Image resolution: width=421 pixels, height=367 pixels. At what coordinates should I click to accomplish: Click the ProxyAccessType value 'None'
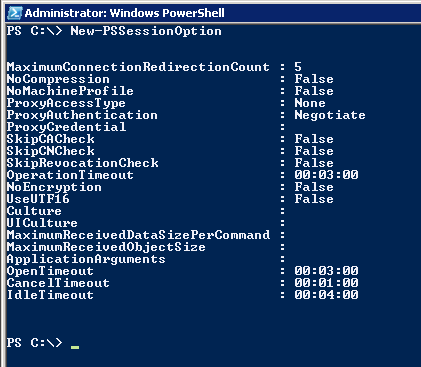pos(310,103)
